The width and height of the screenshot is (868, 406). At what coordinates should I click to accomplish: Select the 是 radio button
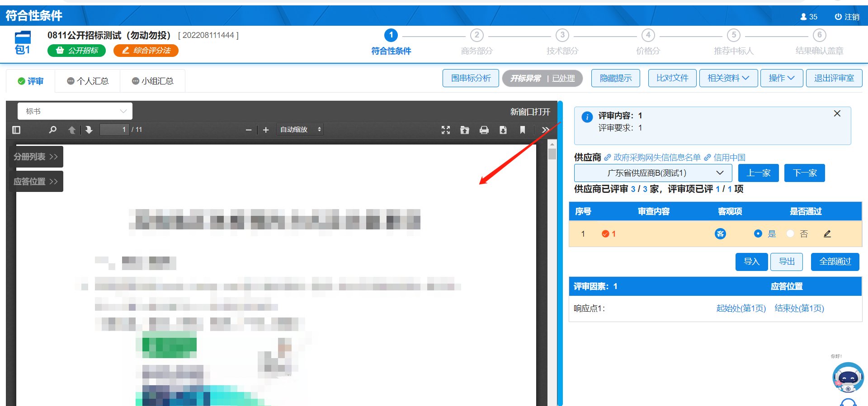[x=758, y=234]
